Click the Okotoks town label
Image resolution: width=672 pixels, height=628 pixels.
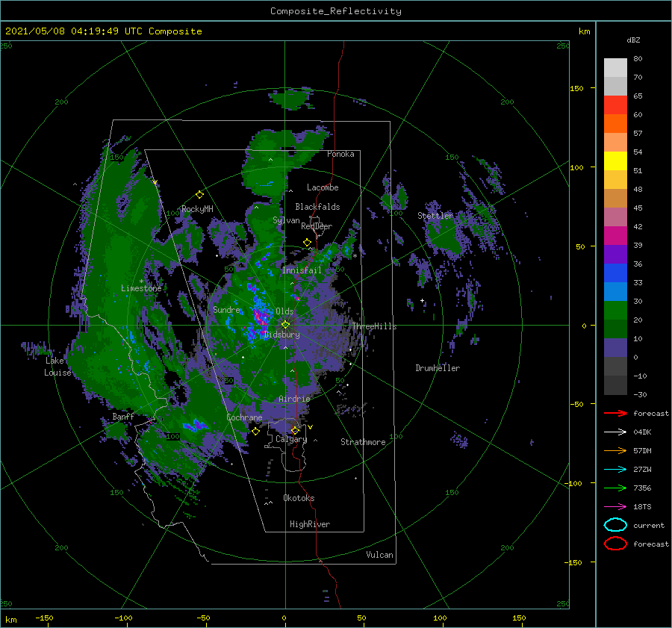pyautogui.click(x=299, y=497)
